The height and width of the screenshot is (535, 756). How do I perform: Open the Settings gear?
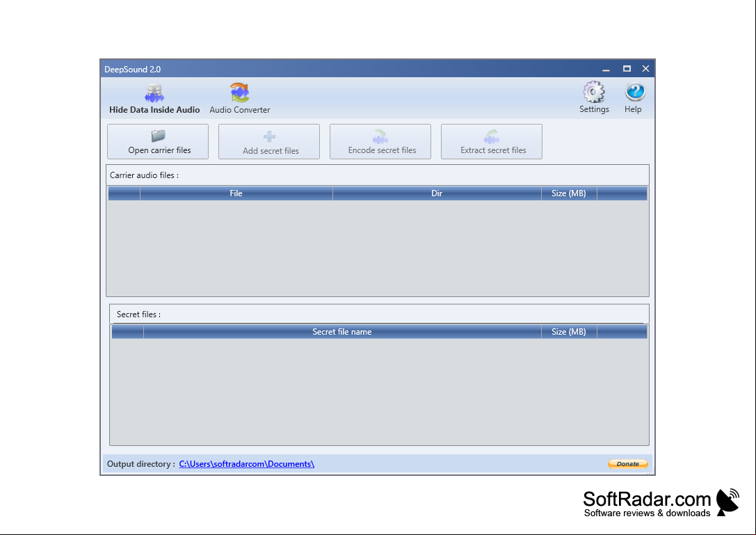click(x=594, y=98)
